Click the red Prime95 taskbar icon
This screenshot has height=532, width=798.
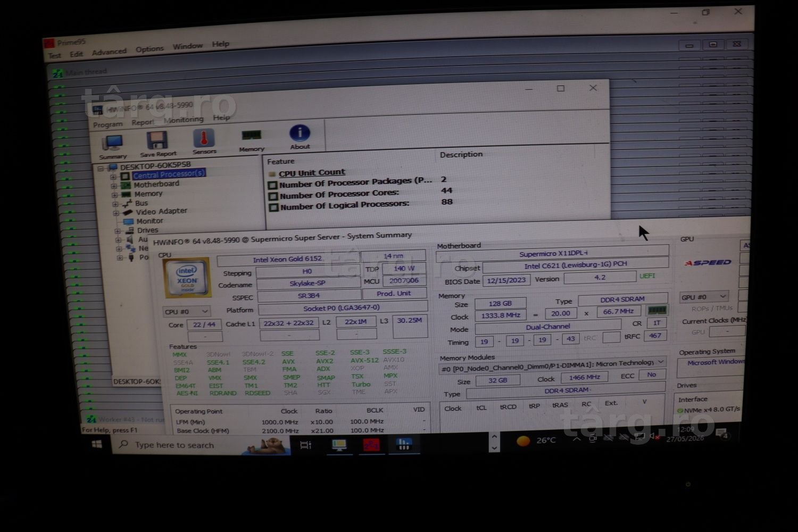(371, 445)
